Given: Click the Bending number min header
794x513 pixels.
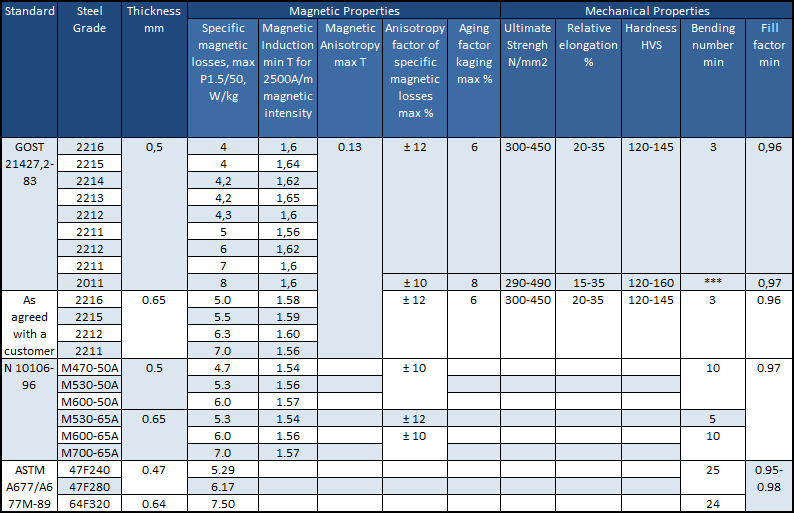Looking at the screenshot, I should click(713, 45).
